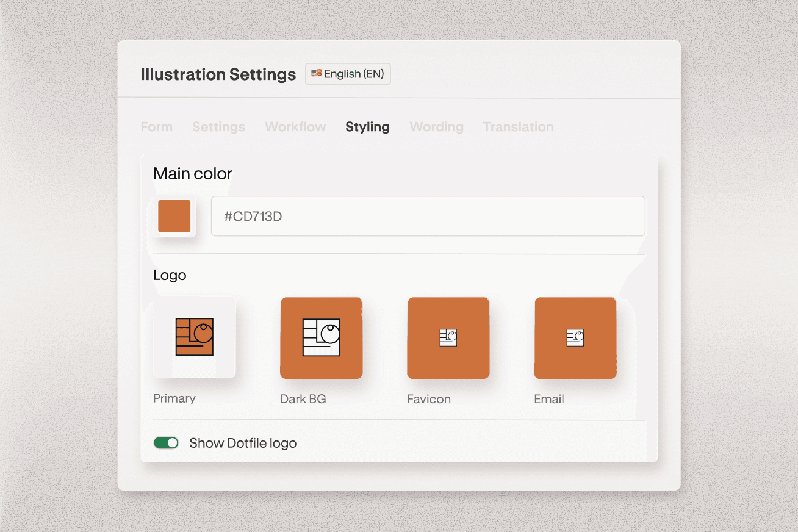Select the Primary logo icon tile
The image size is (798, 532).
(194, 337)
